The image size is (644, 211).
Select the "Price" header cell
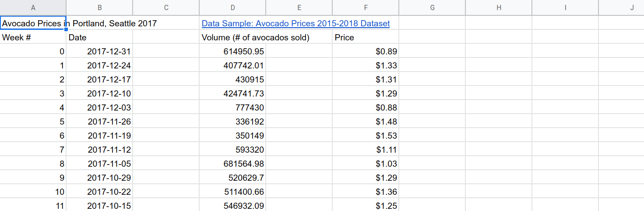366,37
